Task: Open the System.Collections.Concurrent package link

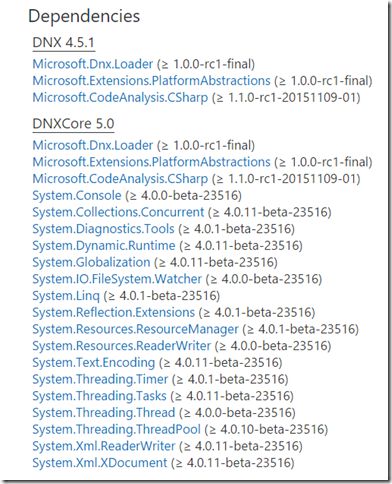Action: point(118,212)
